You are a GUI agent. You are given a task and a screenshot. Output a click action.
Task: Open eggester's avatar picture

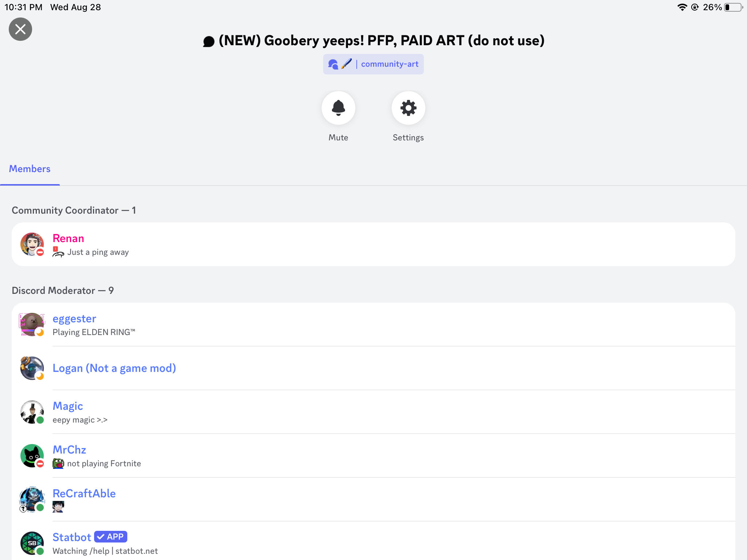coord(32,324)
